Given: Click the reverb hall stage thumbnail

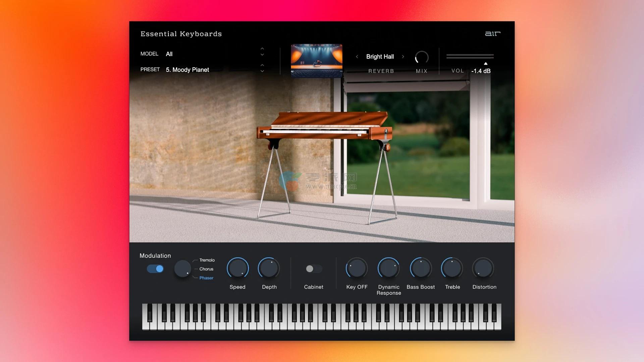Looking at the screenshot, I should click(317, 60).
